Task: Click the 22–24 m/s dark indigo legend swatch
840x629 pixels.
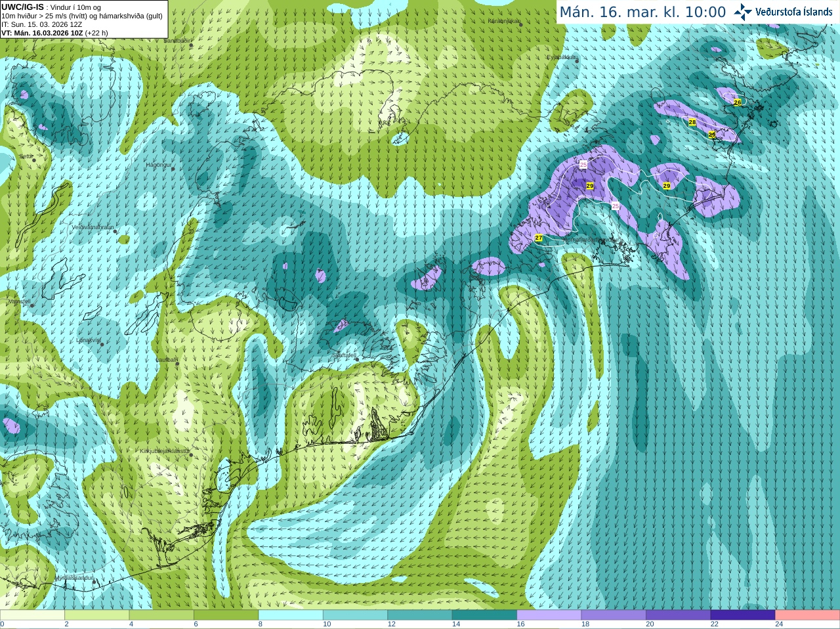Action: click(743, 615)
